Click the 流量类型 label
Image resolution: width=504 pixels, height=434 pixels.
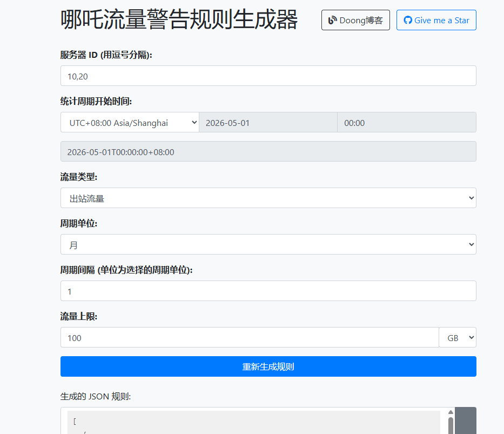point(79,177)
